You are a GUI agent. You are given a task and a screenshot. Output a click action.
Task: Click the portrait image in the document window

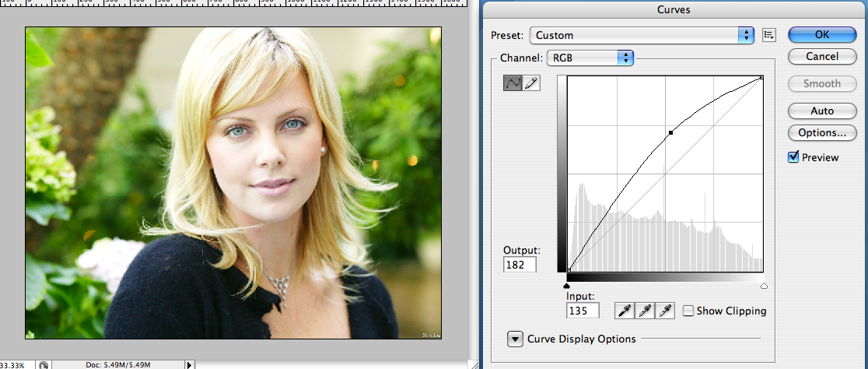coord(233,183)
